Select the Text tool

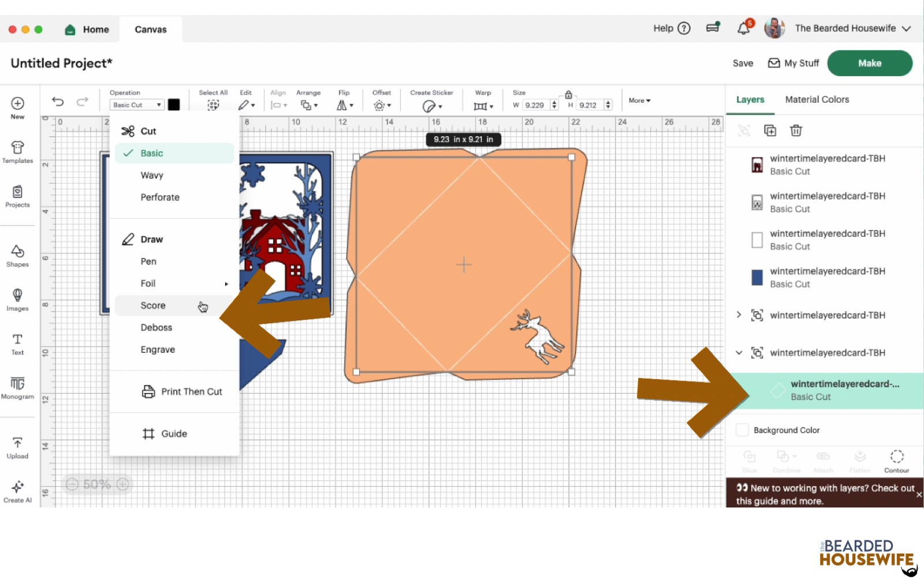[x=17, y=342]
